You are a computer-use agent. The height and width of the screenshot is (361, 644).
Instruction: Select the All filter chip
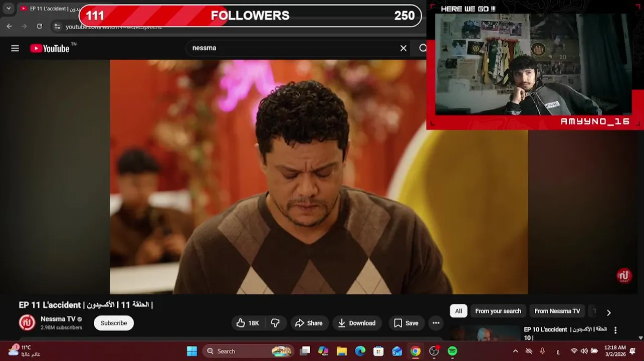pyautogui.click(x=459, y=311)
